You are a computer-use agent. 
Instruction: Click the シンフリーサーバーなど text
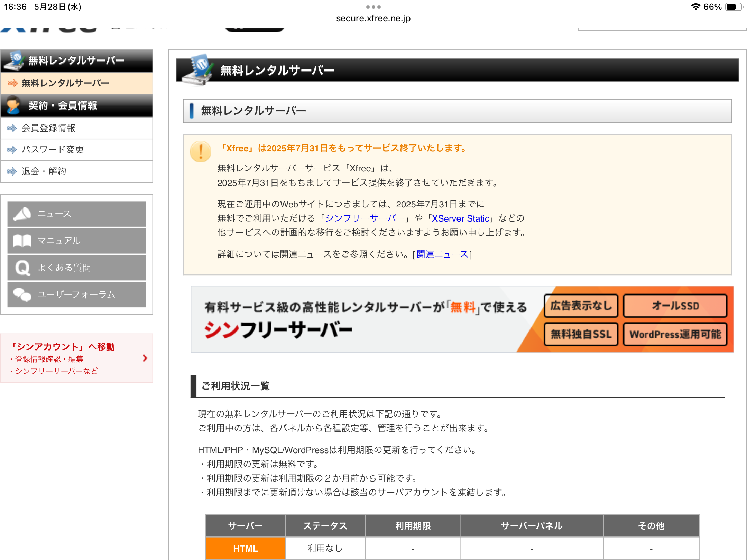pyautogui.click(x=56, y=371)
